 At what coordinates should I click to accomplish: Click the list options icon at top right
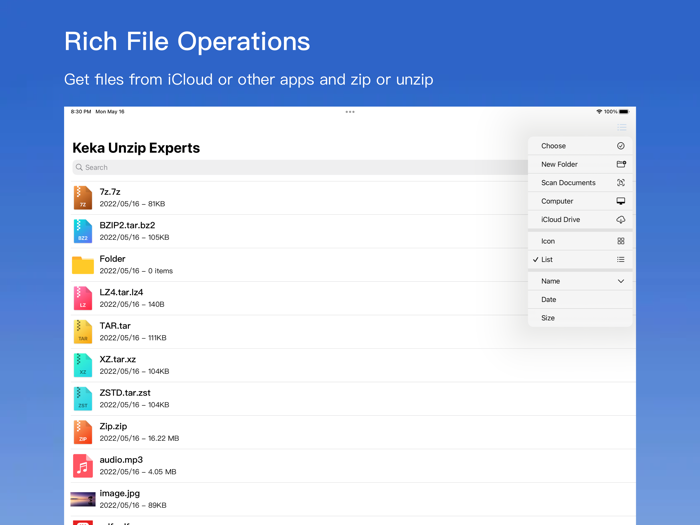click(621, 127)
